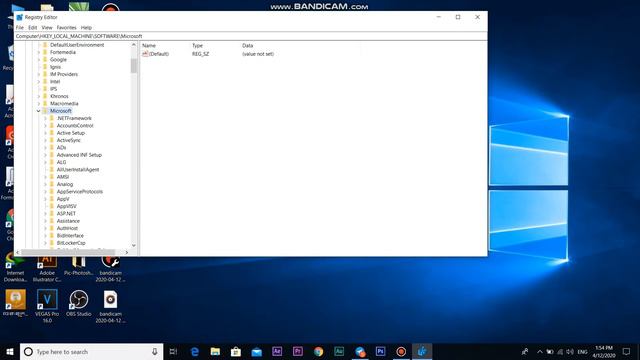640x360 pixels.
Task: Select the ADs key
Action: (61, 148)
